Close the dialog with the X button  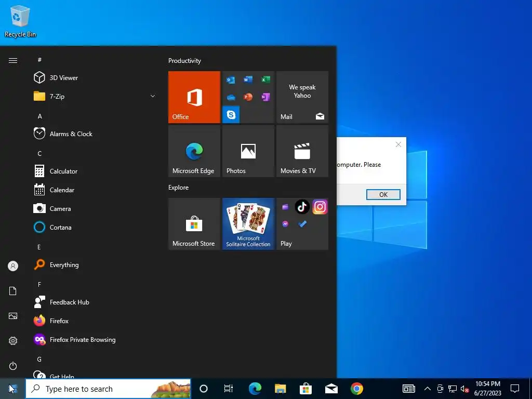tap(398, 144)
